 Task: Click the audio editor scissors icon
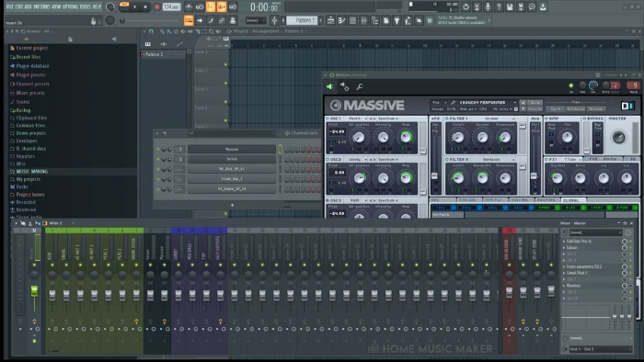(477, 7)
